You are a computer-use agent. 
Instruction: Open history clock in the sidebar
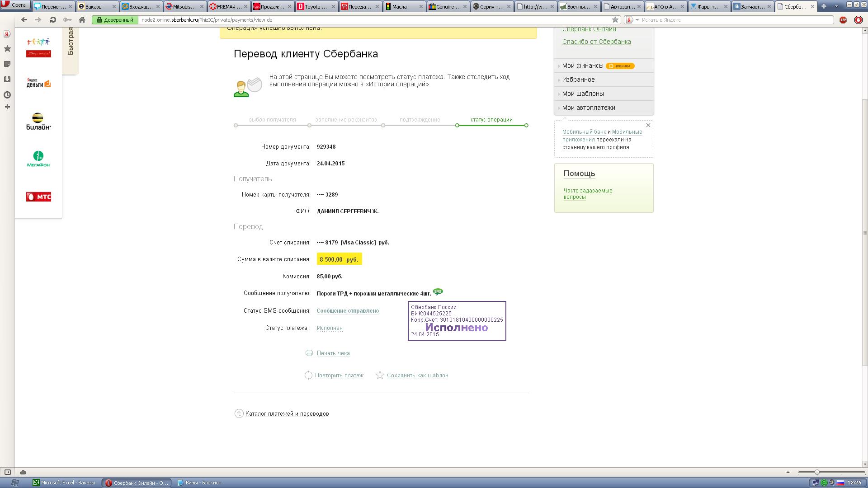7,95
